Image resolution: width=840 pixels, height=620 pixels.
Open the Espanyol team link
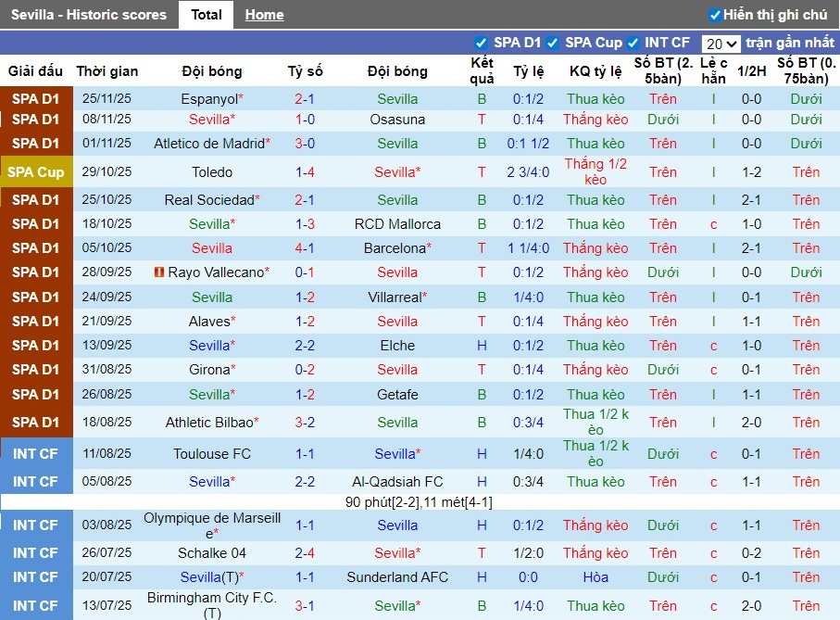click(x=208, y=99)
